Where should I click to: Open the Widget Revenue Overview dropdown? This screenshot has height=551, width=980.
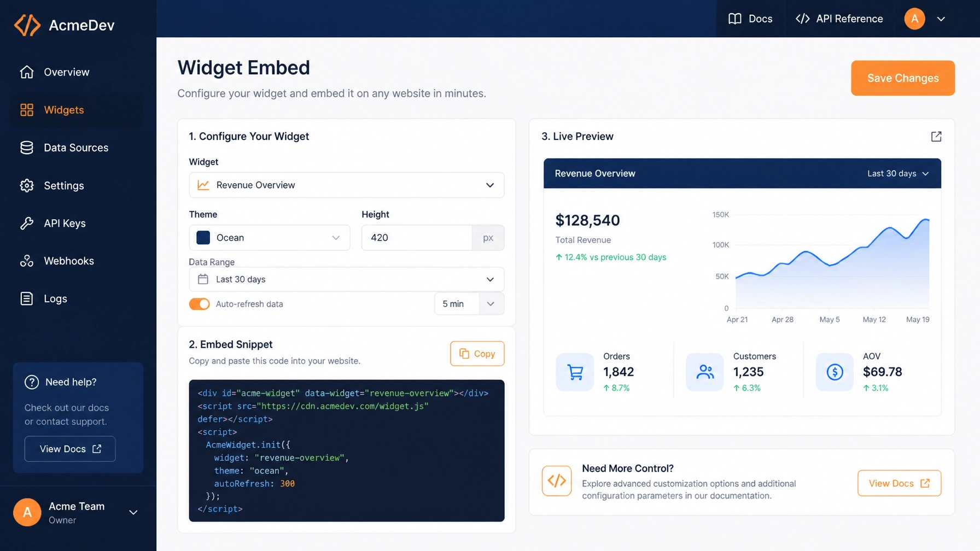tap(347, 185)
